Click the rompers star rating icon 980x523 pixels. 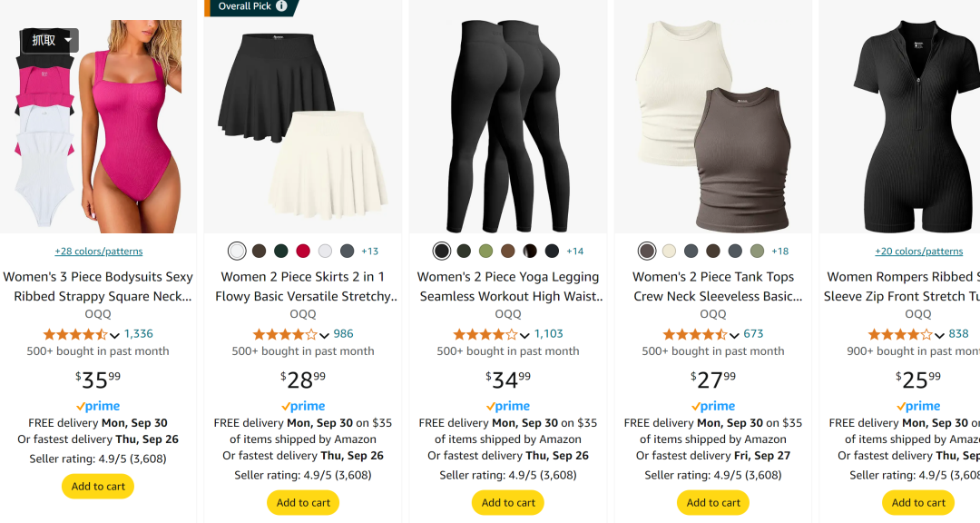coord(900,334)
